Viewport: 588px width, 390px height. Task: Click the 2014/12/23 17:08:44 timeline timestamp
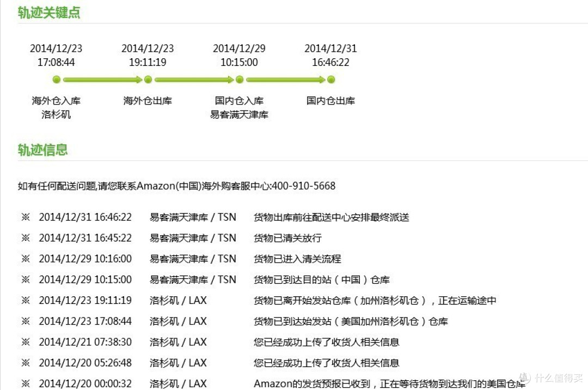(x=56, y=55)
